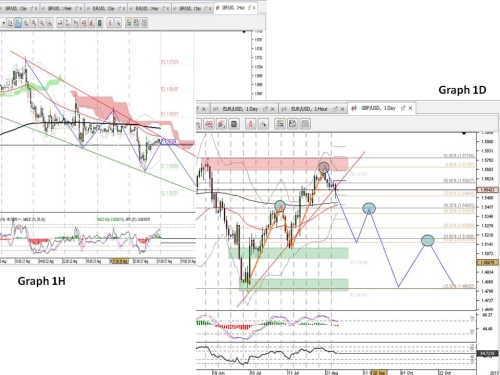Open the small black dropdown arrow above the lower price scale
The height and width of the screenshot is (375, 500).
464,133
